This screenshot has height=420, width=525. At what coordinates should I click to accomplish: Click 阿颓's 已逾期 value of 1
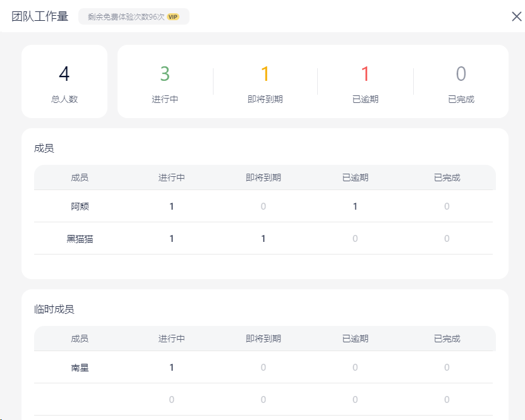click(x=355, y=207)
